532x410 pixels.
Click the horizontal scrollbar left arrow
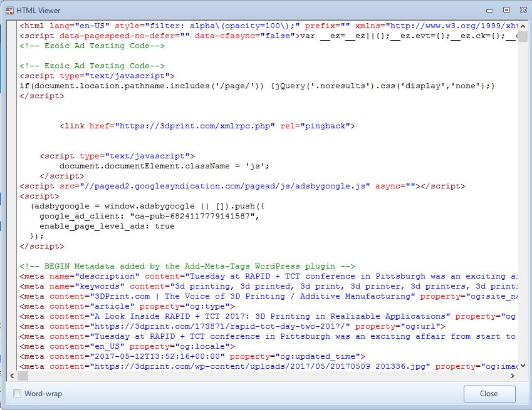click(x=12, y=376)
